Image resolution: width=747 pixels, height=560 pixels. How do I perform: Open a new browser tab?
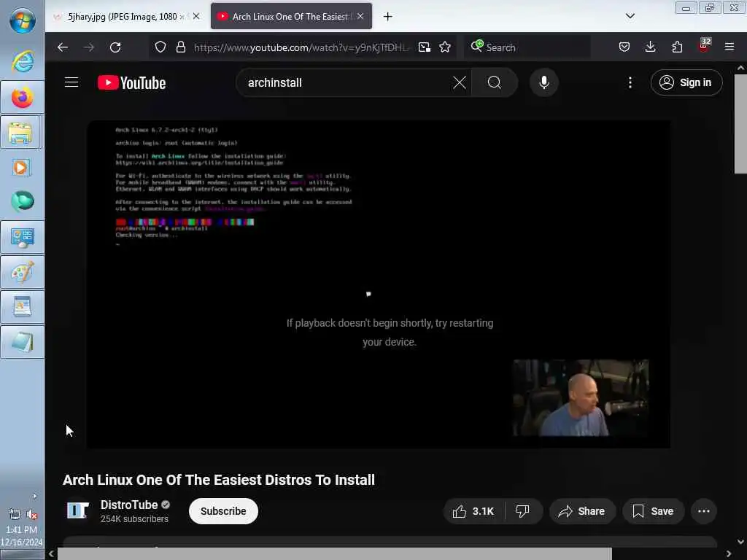(x=388, y=17)
